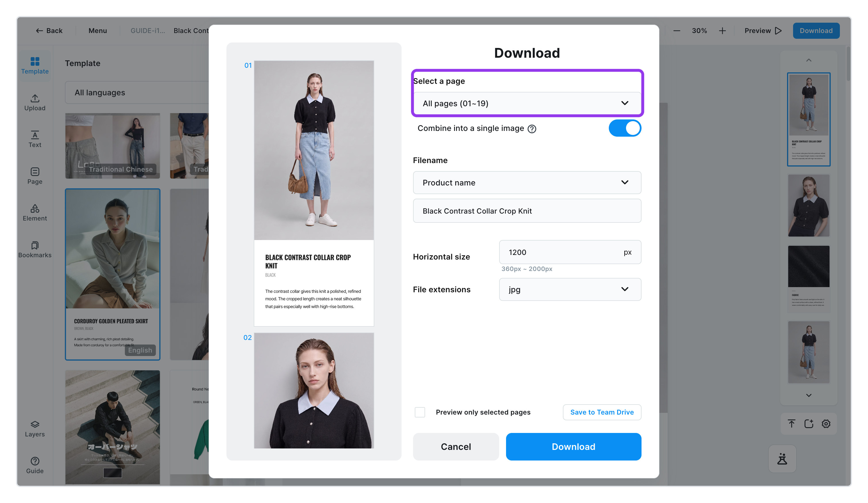Open the Template sidebar panel
Image resolution: width=868 pixels, height=503 pixels.
35,65
